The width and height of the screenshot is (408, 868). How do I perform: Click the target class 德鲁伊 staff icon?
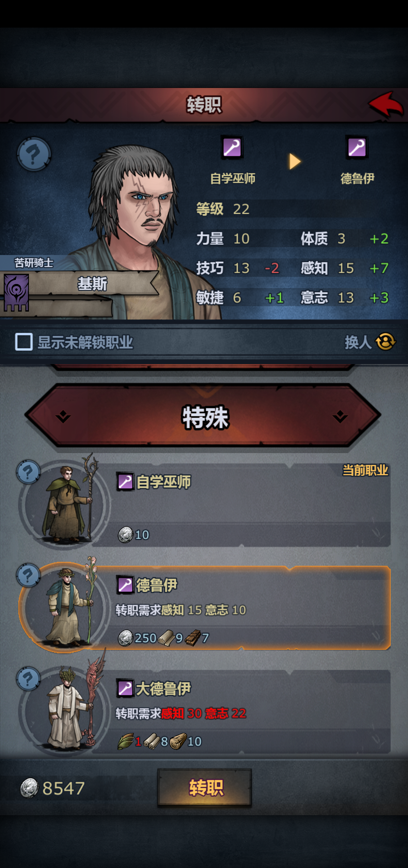(357, 148)
